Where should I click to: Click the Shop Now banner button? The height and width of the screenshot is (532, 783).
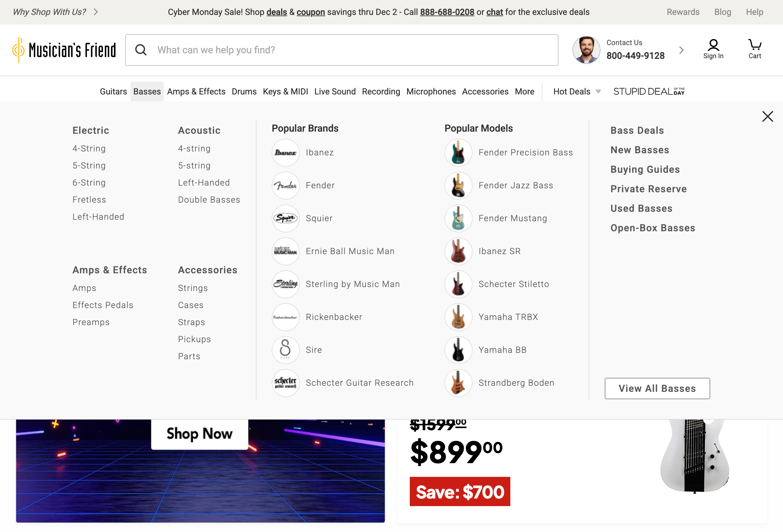pos(199,434)
